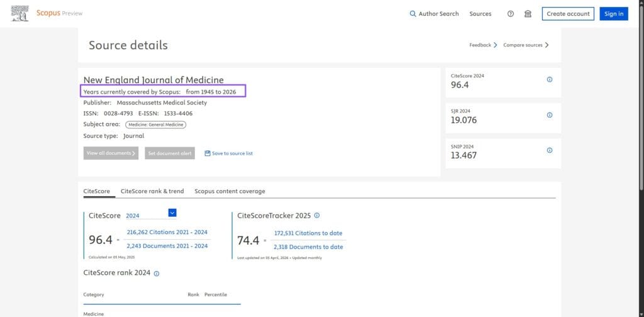644x317 pixels.
Task: Click the chevron next to Feedback
Action: click(x=496, y=45)
